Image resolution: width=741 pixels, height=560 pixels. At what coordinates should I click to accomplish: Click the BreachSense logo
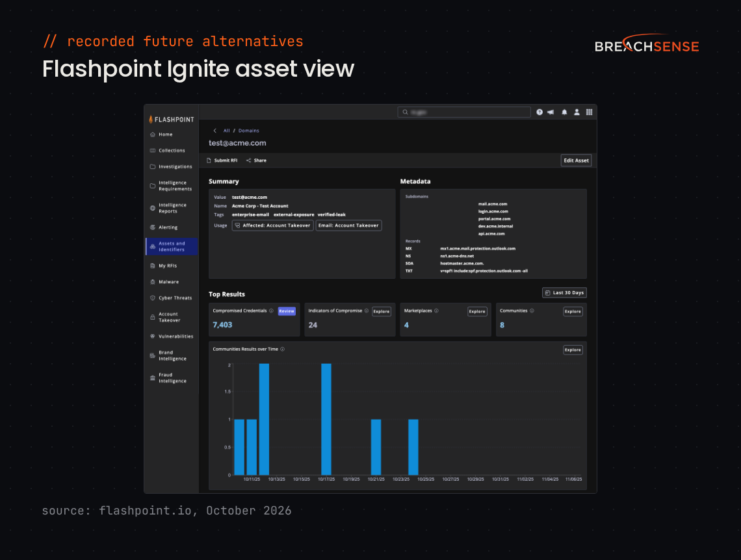pyautogui.click(x=647, y=44)
